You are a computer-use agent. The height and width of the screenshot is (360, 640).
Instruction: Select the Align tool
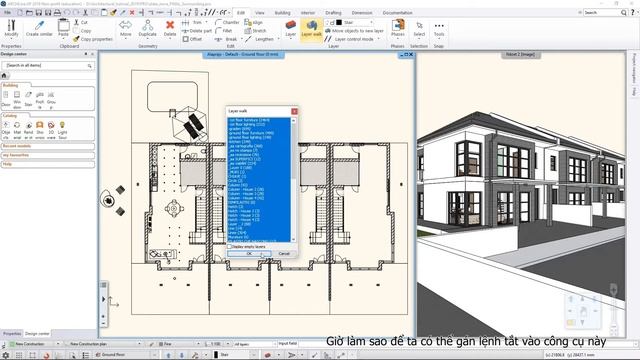(x=254, y=22)
